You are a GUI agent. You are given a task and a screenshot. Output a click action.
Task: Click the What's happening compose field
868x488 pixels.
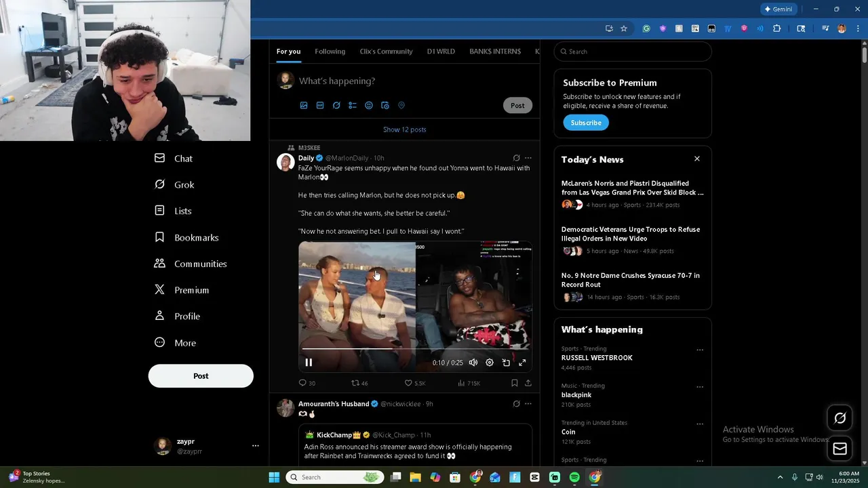pos(337,81)
